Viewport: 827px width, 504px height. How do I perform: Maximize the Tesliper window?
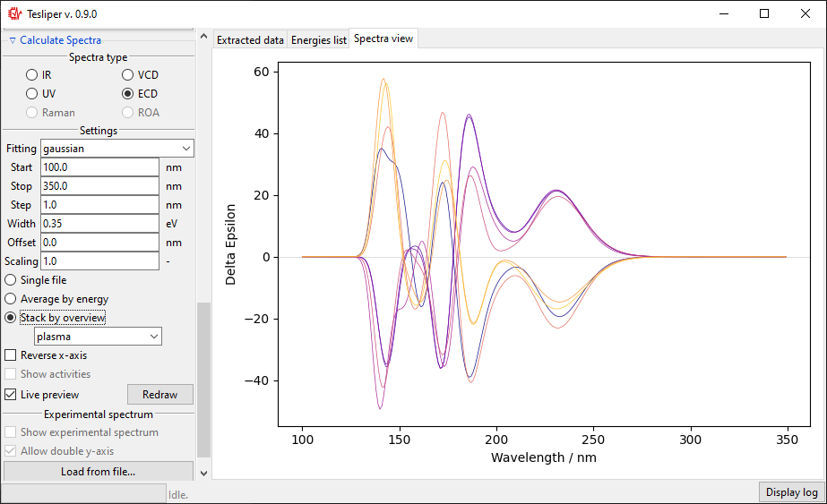763,13
